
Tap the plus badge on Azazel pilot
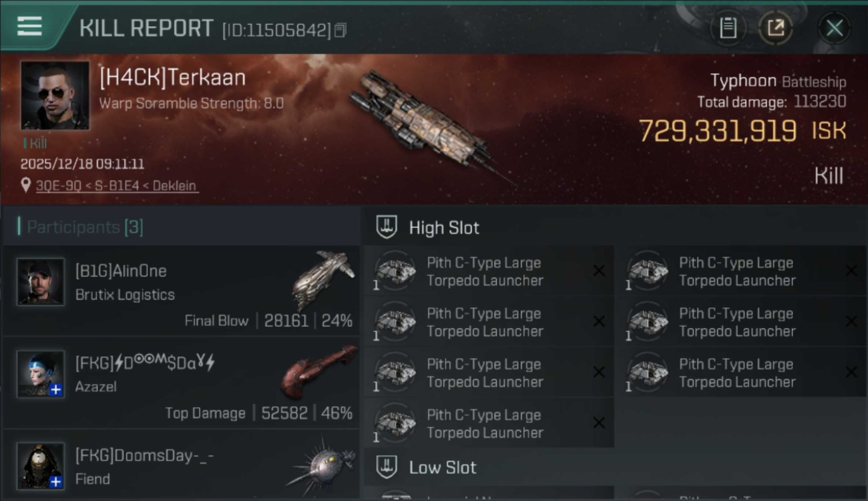point(56,389)
